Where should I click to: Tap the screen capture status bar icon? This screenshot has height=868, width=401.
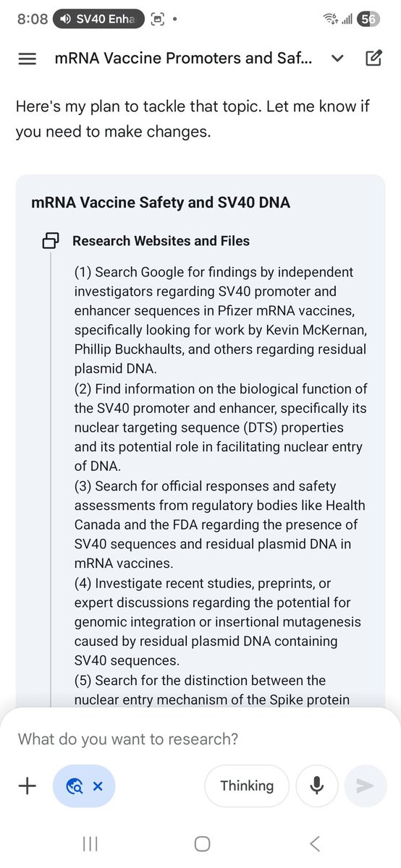(x=157, y=20)
